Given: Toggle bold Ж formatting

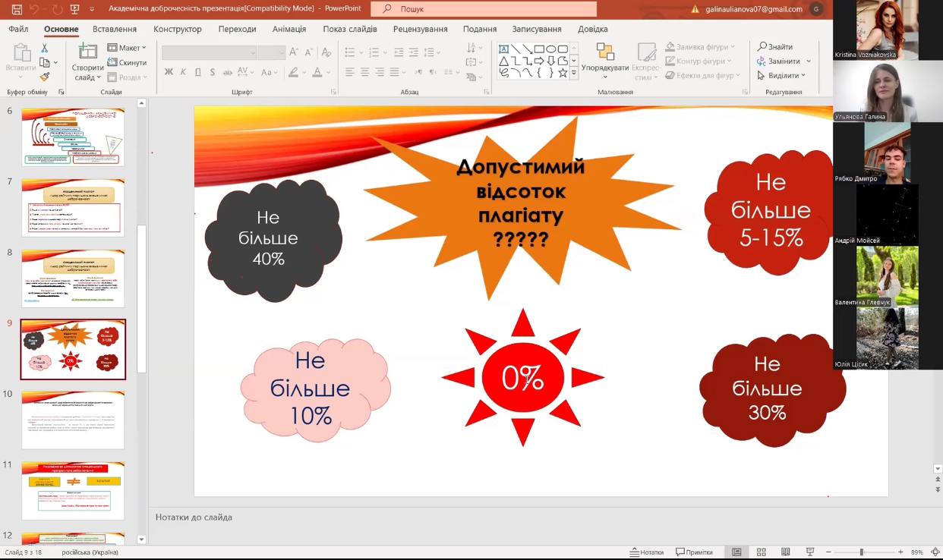Looking at the screenshot, I should (x=169, y=72).
